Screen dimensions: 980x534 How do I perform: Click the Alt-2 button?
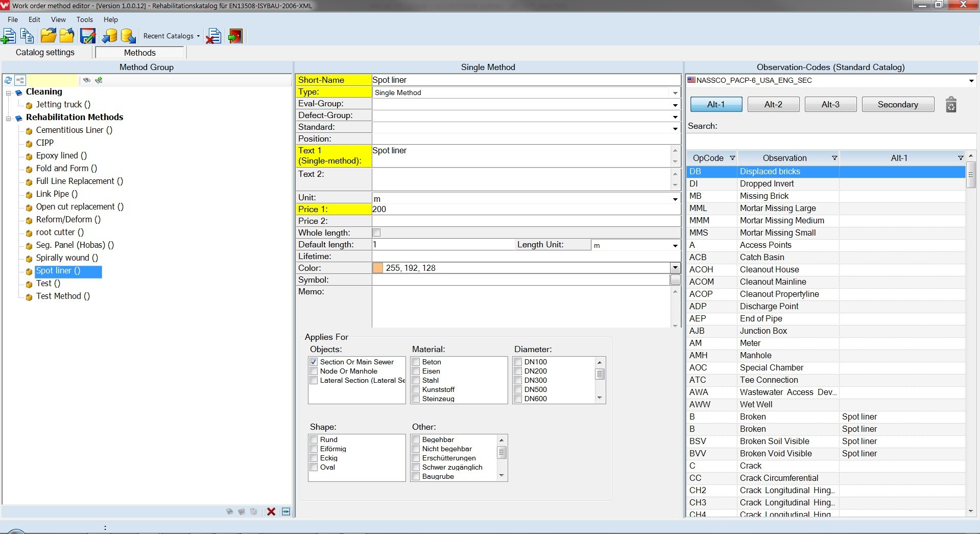773,105
